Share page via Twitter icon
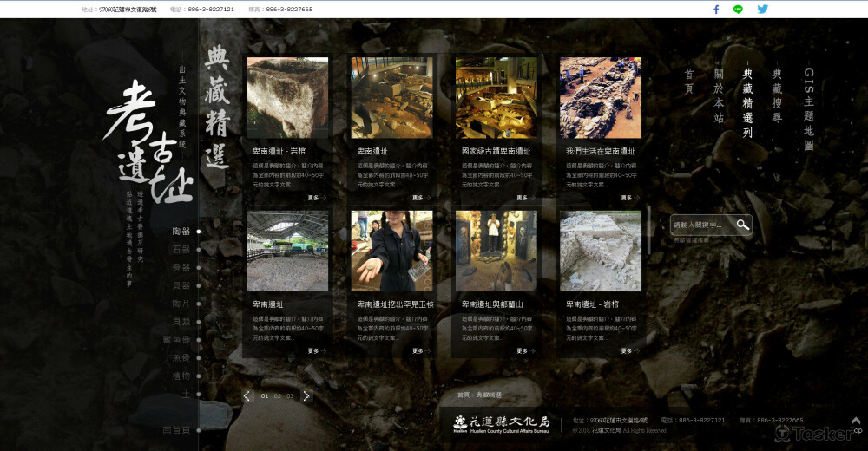This screenshot has height=451, width=868. pyautogui.click(x=762, y=10)
